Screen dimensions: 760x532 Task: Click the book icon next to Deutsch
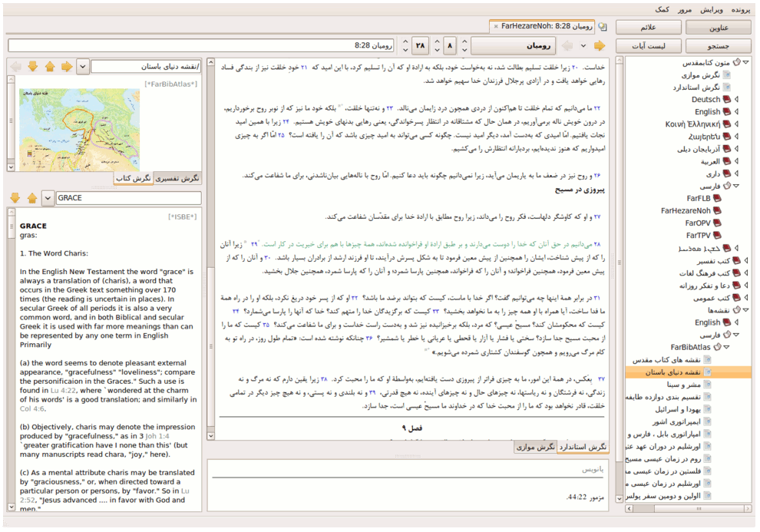pos(726,99)
